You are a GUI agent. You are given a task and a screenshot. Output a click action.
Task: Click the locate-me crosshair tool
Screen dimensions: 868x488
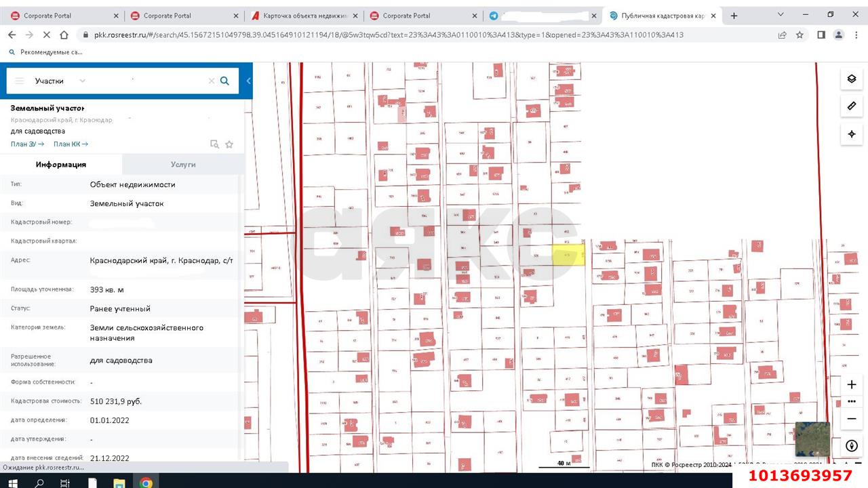pyautogui.click(x=852, y=134)
